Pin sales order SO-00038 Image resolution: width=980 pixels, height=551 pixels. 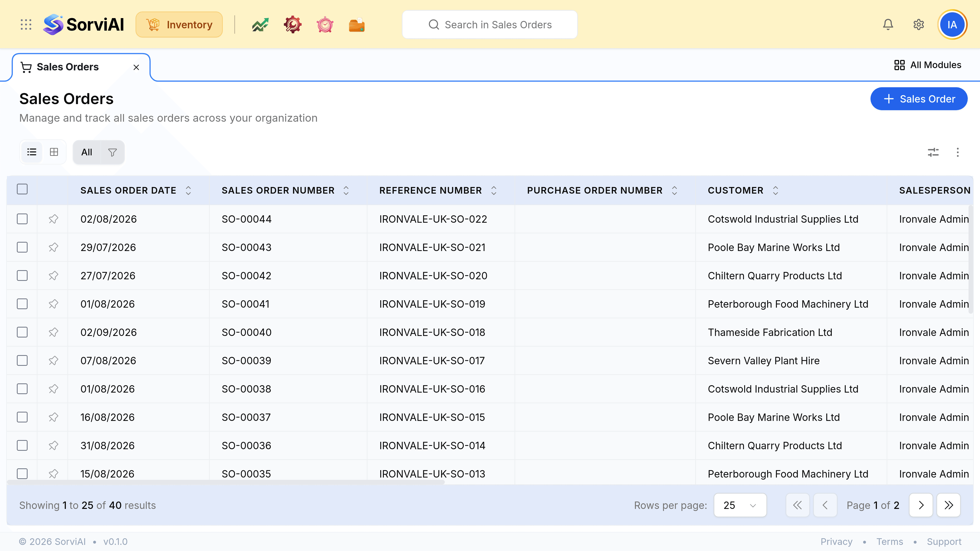(x=53, y=389)
